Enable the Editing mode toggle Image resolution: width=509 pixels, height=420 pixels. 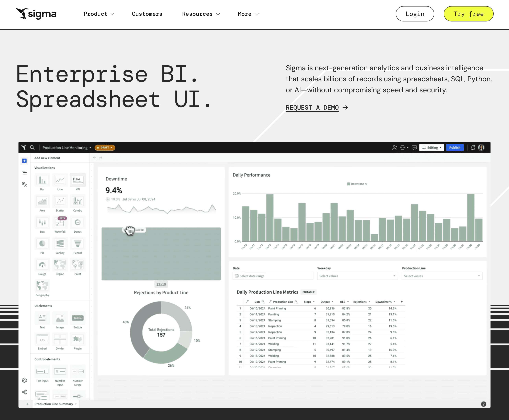tap(432, 147)
